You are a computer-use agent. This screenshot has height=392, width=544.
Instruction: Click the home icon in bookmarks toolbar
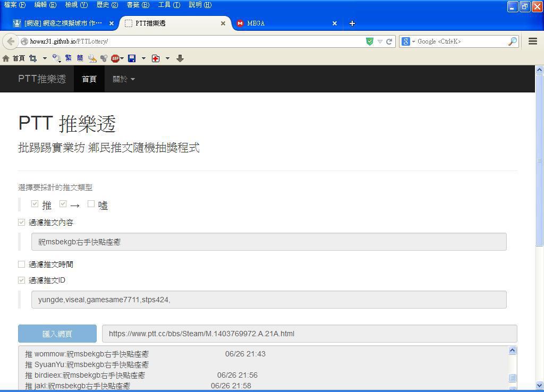coord(6,58)
